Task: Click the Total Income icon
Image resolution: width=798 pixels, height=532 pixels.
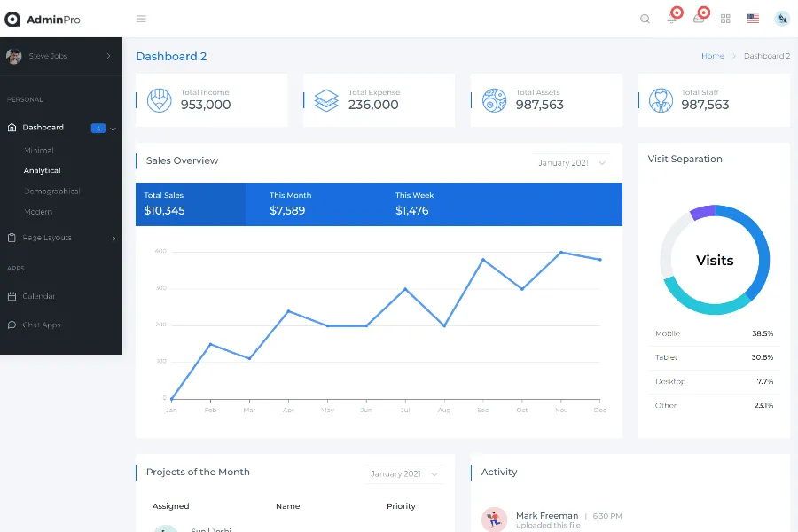Action: pos(159,100)
